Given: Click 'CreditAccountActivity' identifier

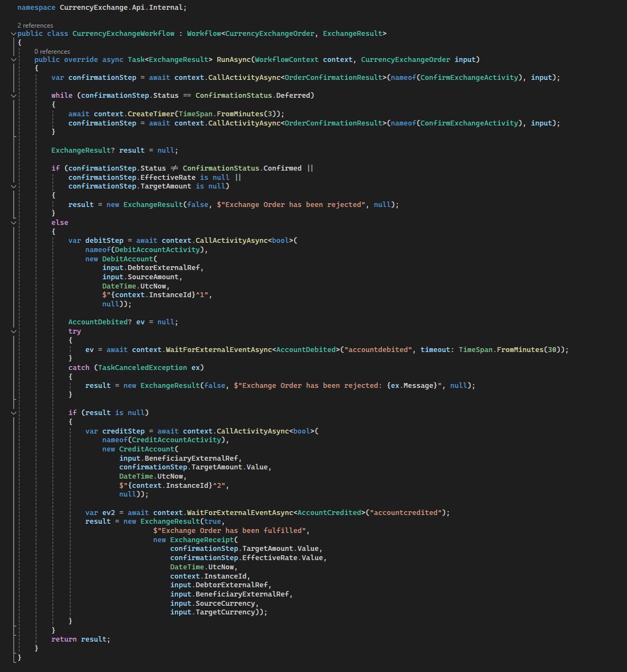Looking at the screenshot, I should pyautogui.click(x=176, y=440).
